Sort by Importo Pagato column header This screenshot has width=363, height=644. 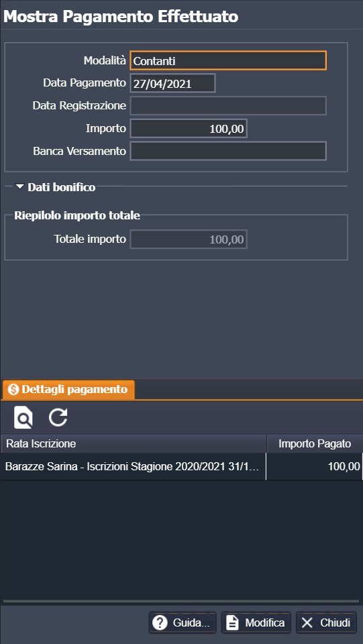coord(315,443)
